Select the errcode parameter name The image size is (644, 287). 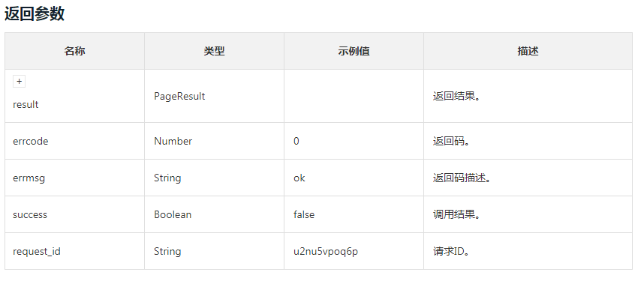tap(30, 141)
